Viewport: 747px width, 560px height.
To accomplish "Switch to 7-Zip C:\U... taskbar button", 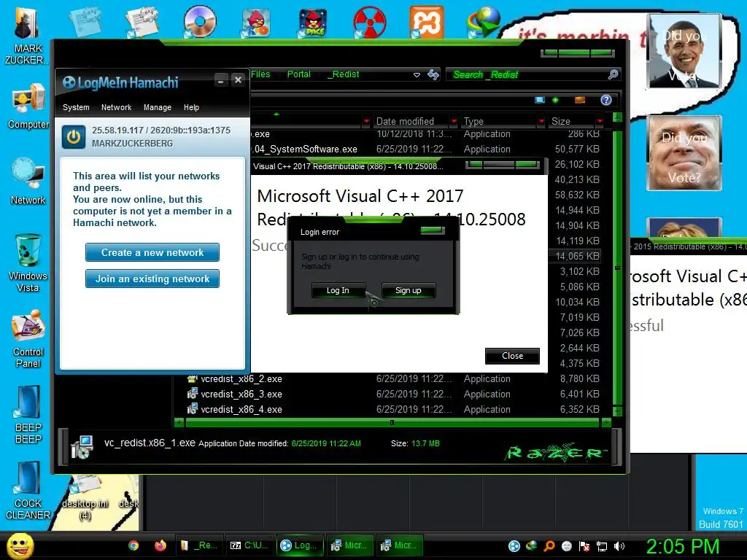I will click(x=249, y=545).
